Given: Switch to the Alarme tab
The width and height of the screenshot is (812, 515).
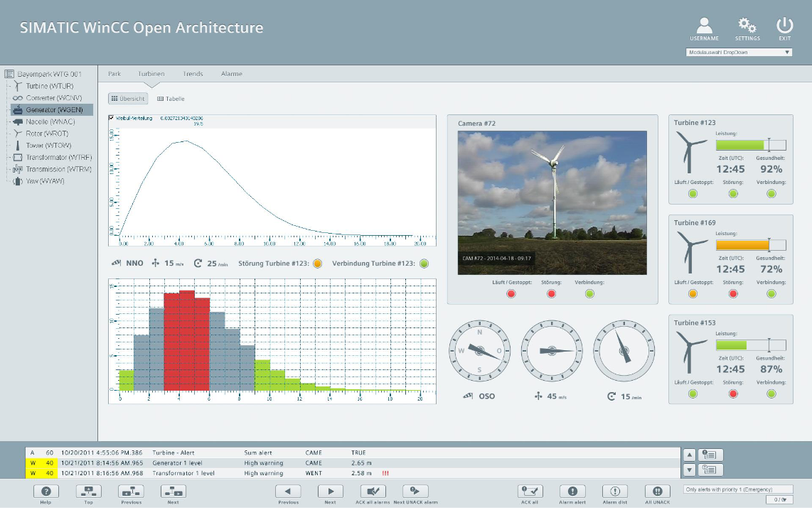Looking at the screenshot, I should [232, 74].
